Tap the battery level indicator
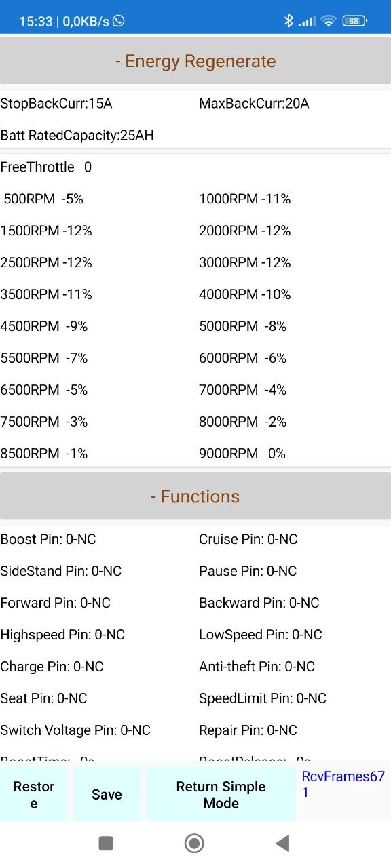 pos(354,21)
